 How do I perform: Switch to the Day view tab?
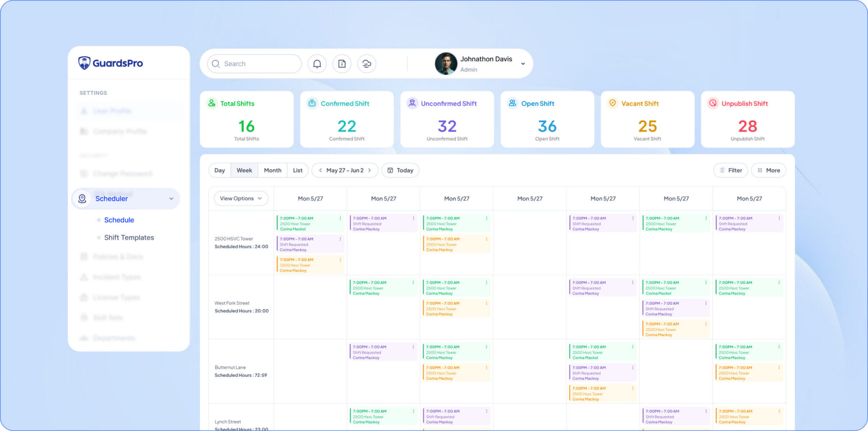click(x=220, y=170)
